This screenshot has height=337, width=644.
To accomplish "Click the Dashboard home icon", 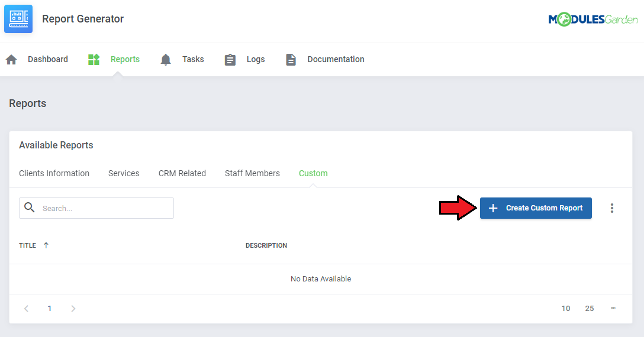I will (11, 60).
